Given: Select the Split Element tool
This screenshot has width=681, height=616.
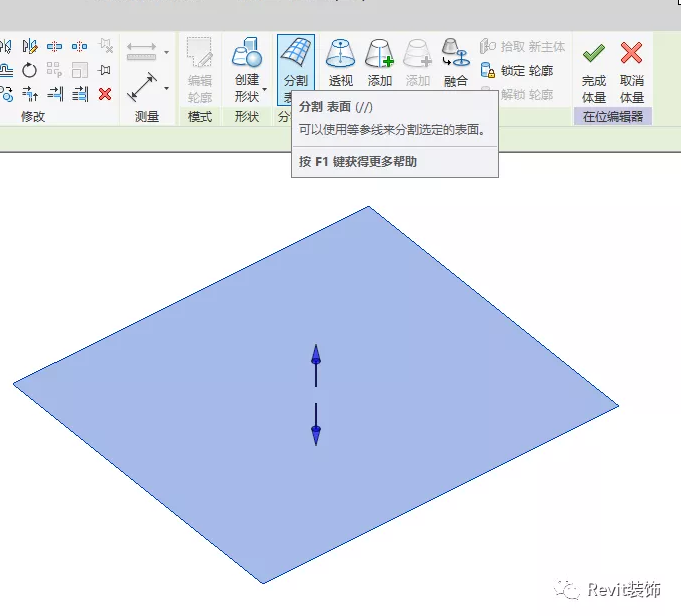Looking at the screenshot, I should click(54, 46).
